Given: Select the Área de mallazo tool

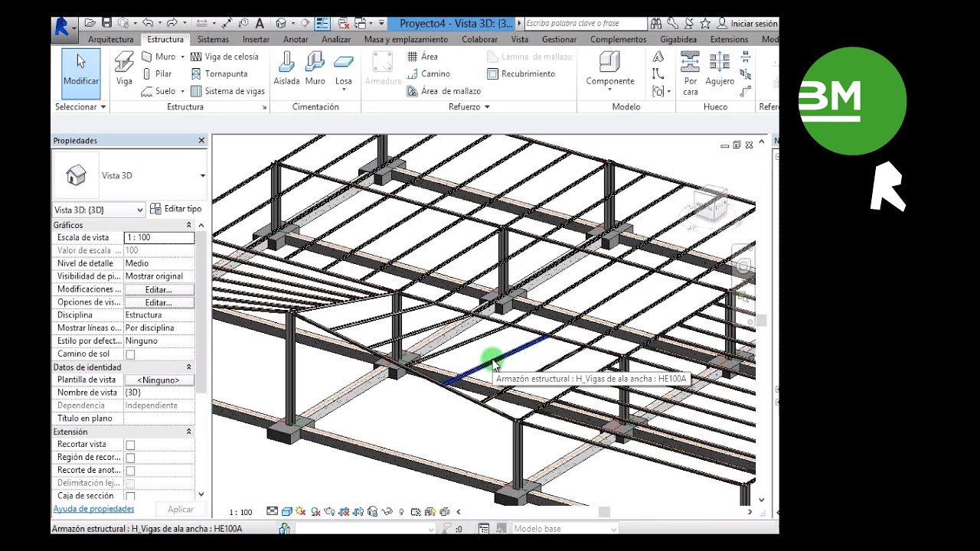Looking at the screenshot, I should point(443,91).
